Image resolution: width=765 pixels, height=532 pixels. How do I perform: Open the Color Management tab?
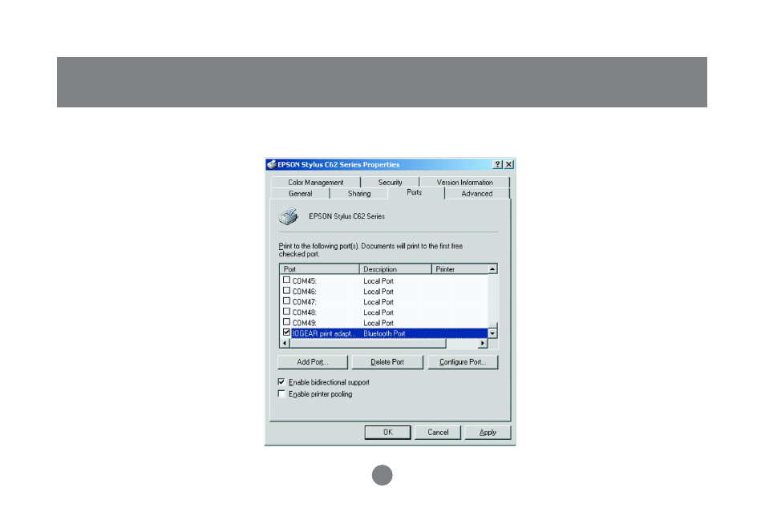click(x=316, y=183)
